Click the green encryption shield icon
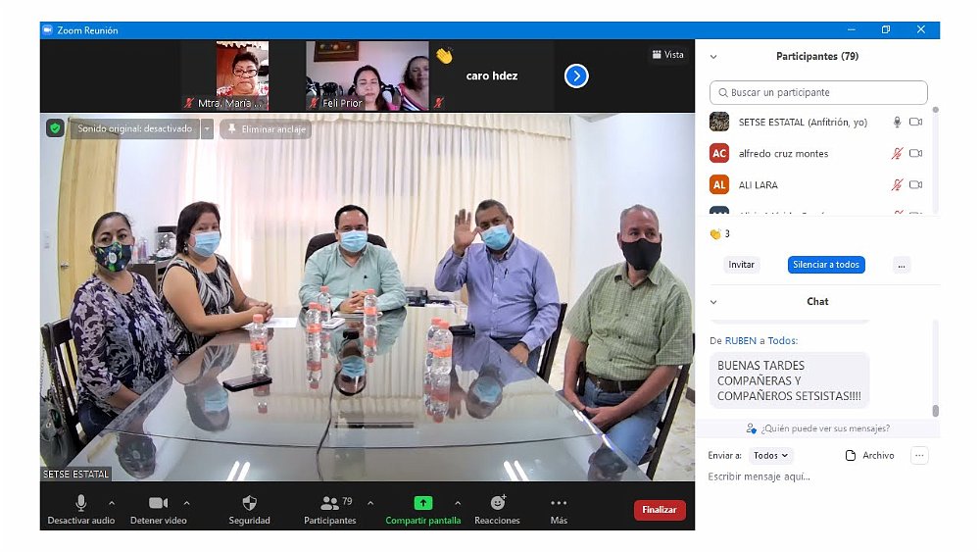 56,128
